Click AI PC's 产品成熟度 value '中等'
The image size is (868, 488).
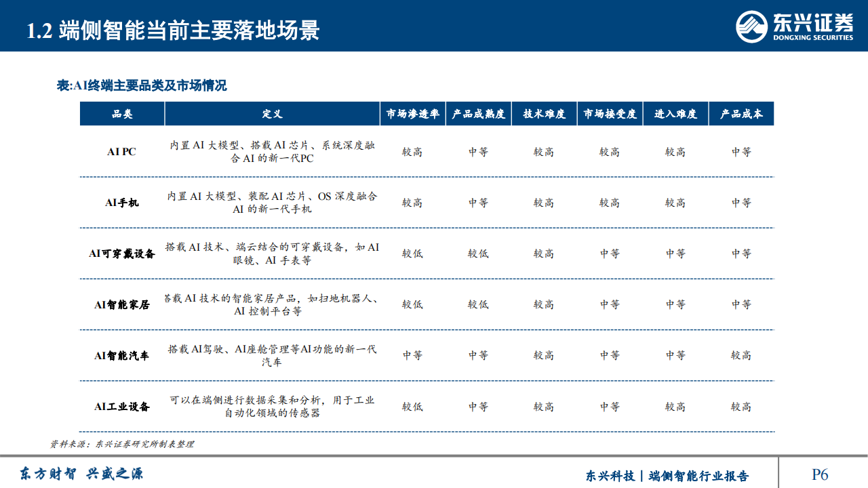click(x=478, y=152)
